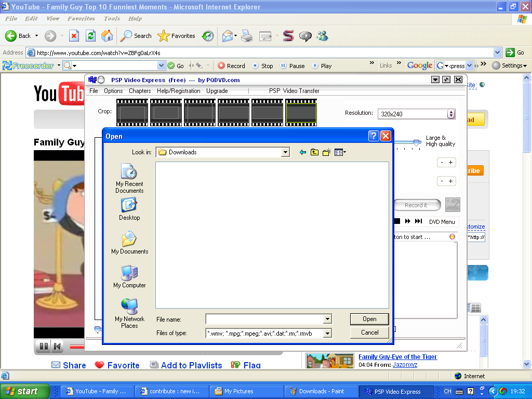Stop capture using the Freecorder Stop icon
This screenshot has width=532, height=399.
pyautogui.click(x=255, y=66)
